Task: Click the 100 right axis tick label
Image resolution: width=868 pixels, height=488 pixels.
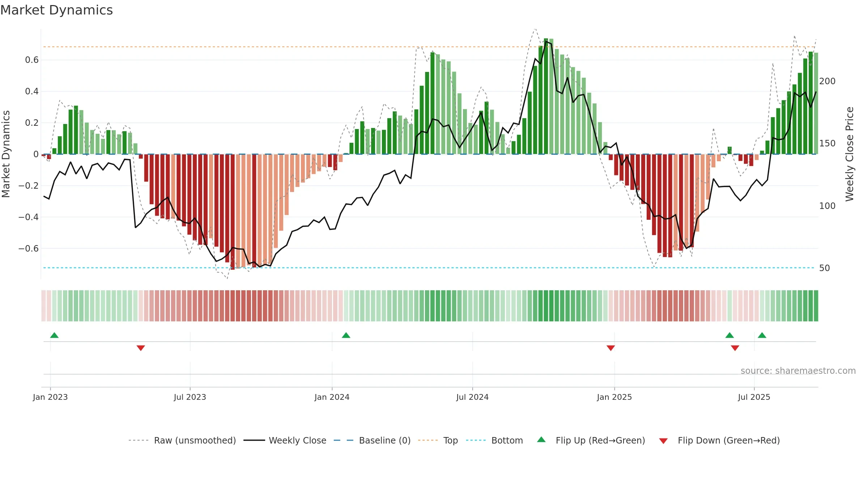Action: (x=827, y=206)
